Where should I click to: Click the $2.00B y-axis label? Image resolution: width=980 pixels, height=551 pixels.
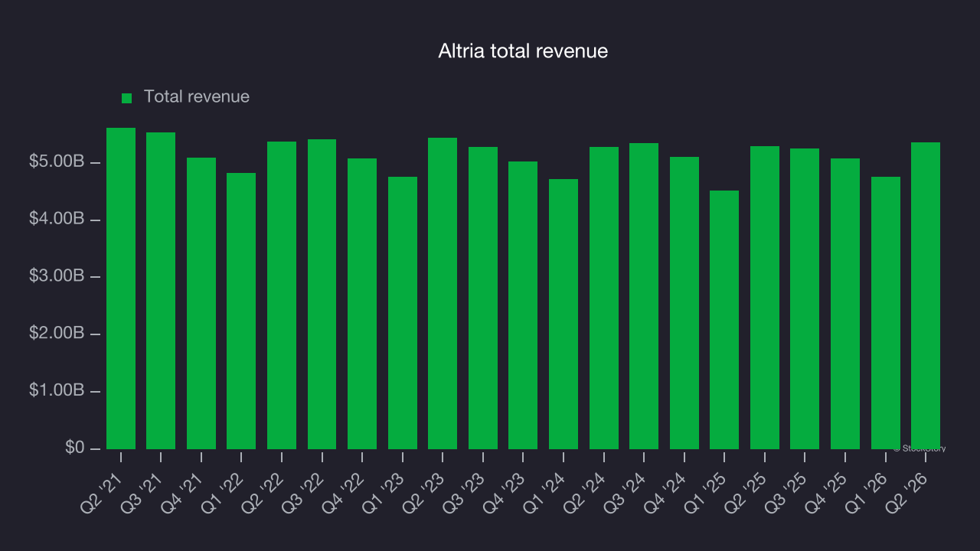pyautogui.click(x=57, y=334)
